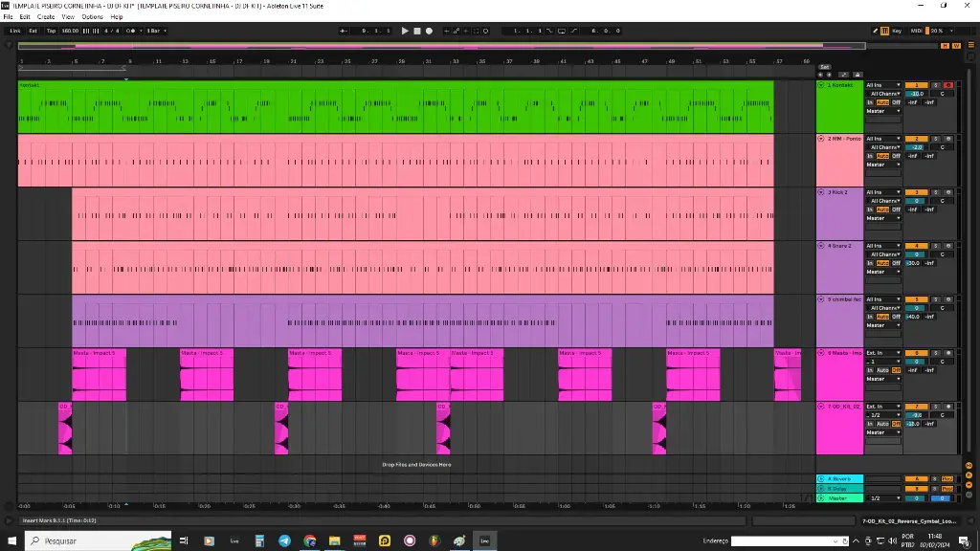Click the Pesquisar search box in taskbar
This screenshot has height=551, width=980.
(99, 541)
